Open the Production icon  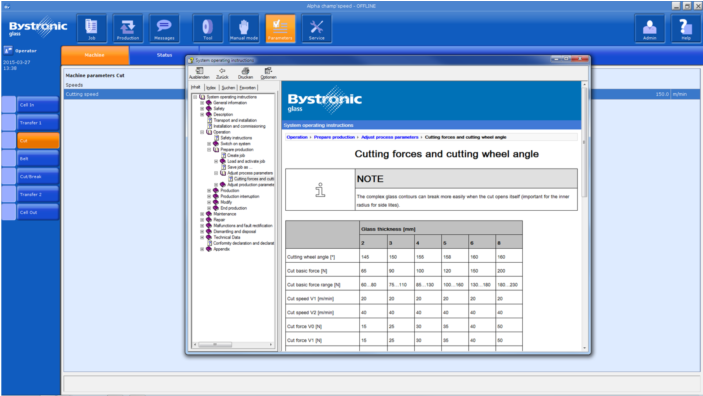tap(128, 28)
